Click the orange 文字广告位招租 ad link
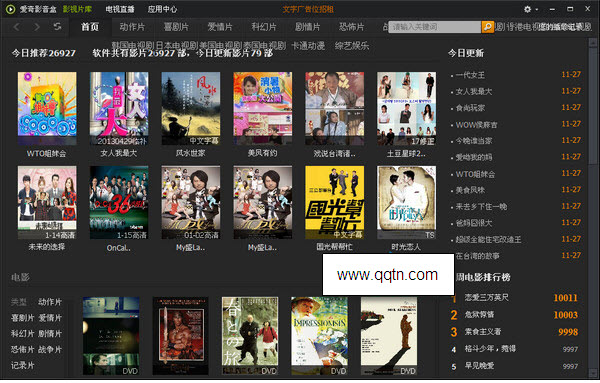The image size is (600, 383). 308,9
